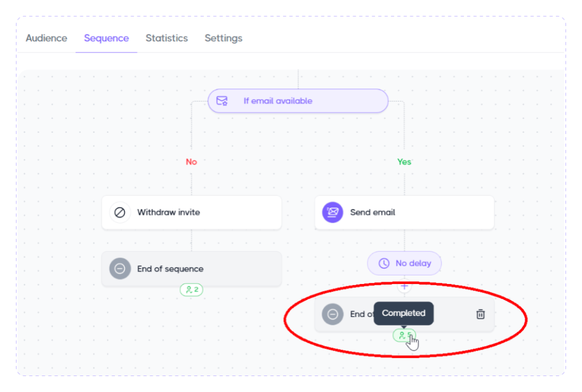Click the clock icon in No delay
Screen dimensions: 582x392
[x=384, y=264]
